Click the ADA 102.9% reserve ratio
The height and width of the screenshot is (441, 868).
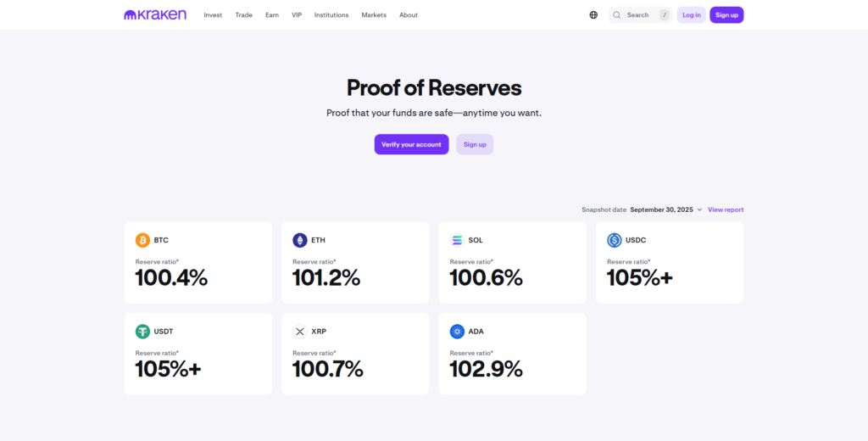click(x=486, y=369)
